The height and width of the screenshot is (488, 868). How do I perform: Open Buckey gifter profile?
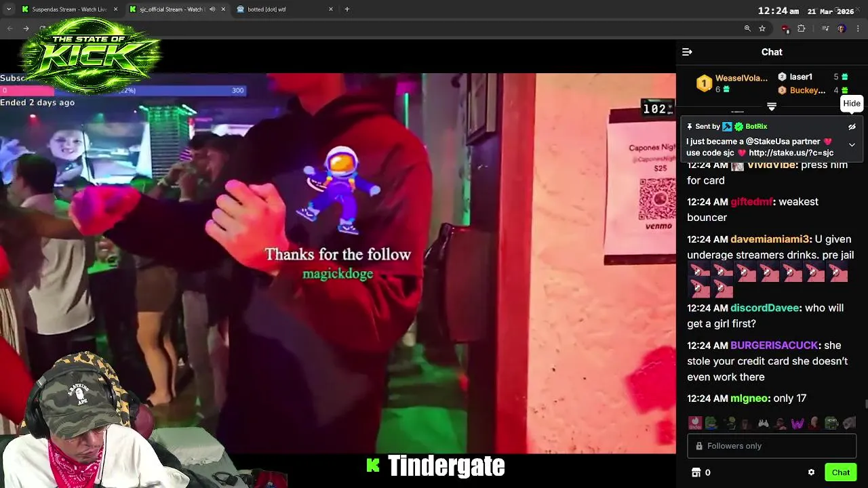[808, 90]
